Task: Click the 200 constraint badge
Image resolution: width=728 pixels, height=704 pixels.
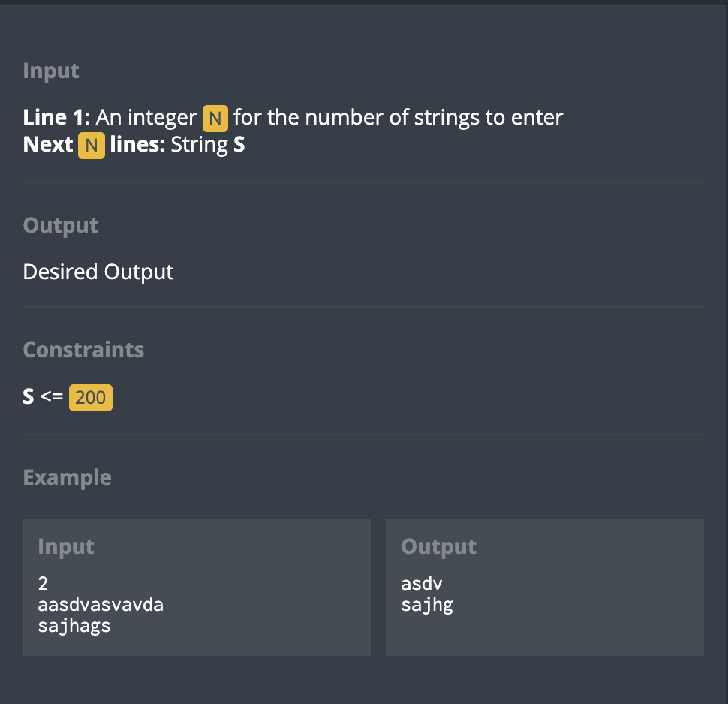Action: coord(91,398)
